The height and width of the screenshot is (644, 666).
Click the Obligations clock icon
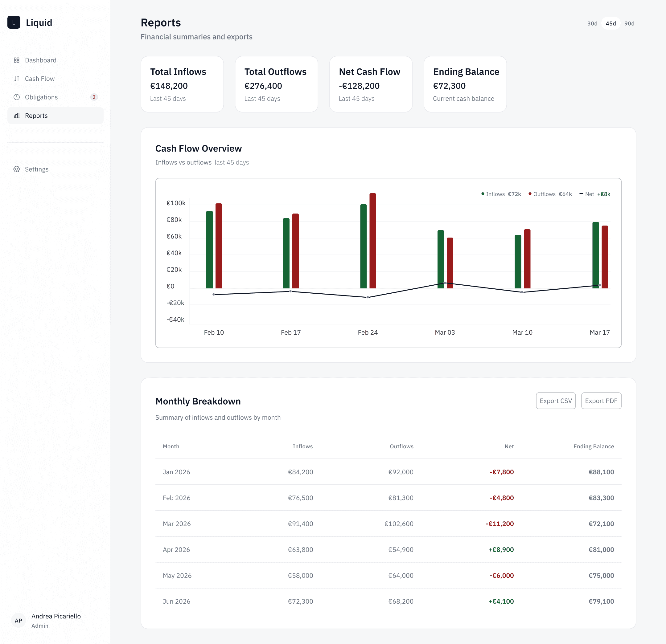(x=17, y=97)
